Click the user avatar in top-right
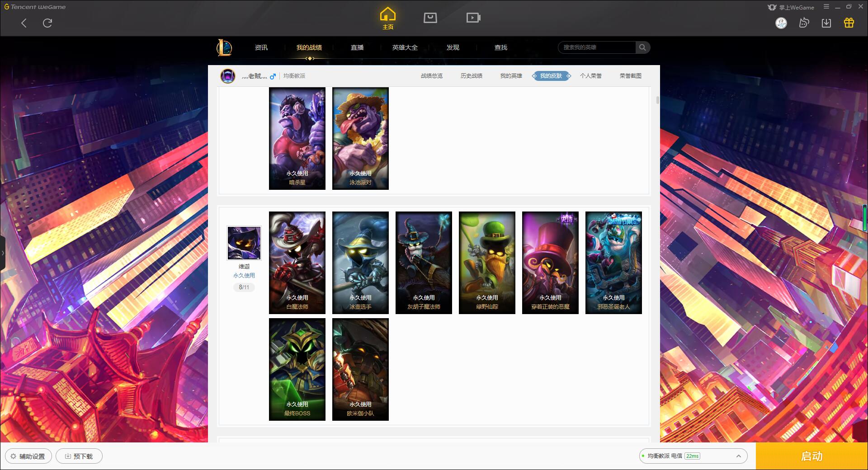Screen dimensions: 868x470 click(781, 23)
